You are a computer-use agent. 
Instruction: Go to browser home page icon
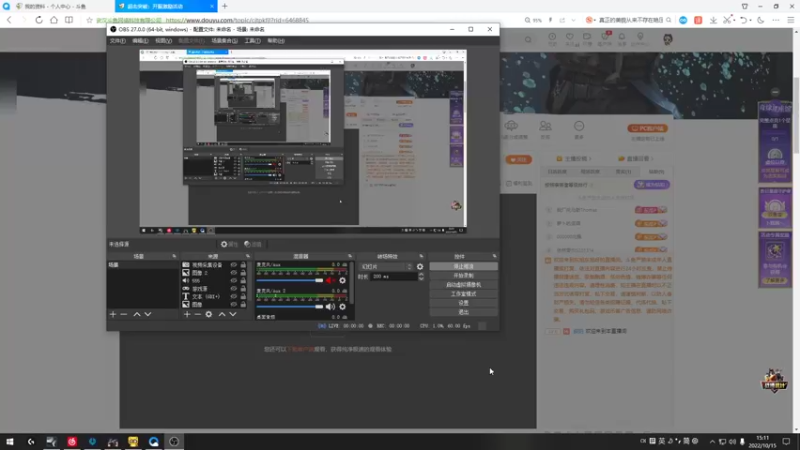point(54,20)
